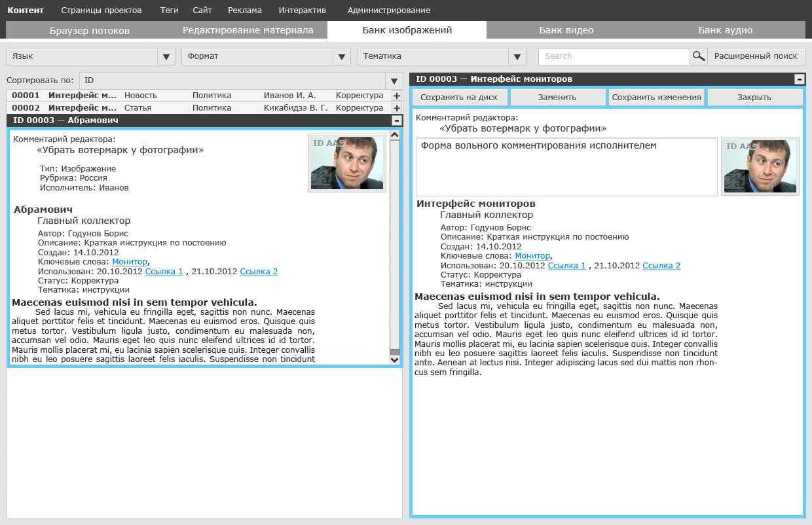Open the Язык dropdown
This screenshot has width=812, height=525.
pyautogui.click(x=90, y=56)
